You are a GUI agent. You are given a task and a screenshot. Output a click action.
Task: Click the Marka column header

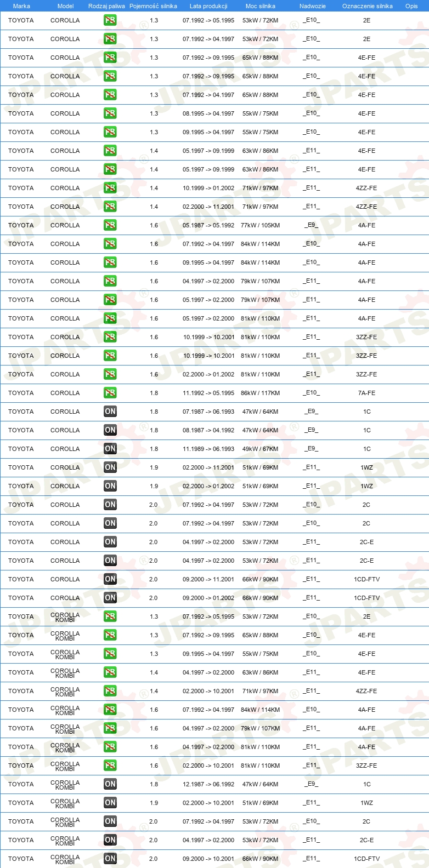point(21,6)
